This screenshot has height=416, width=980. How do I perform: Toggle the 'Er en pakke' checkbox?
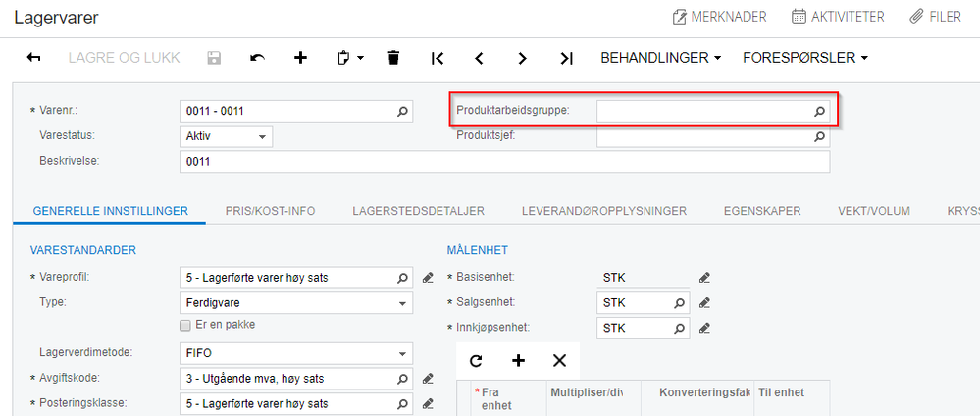point(184,325)
